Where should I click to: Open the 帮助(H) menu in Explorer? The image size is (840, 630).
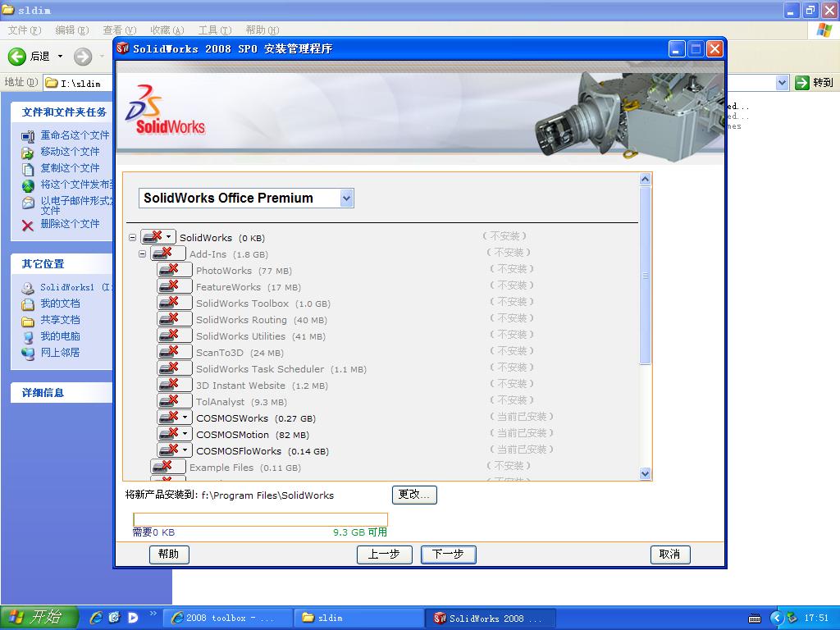[x=262, y=30]
